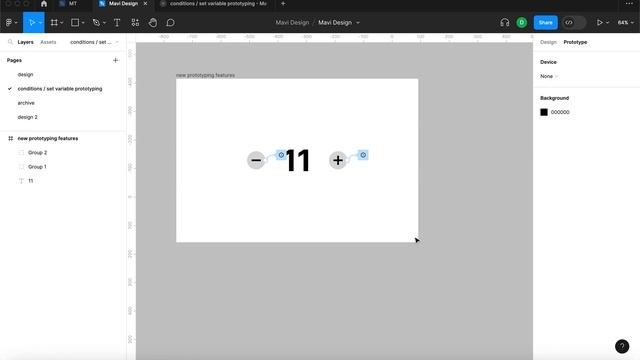Select the new prototyping features frame layer

coord(48,138)
